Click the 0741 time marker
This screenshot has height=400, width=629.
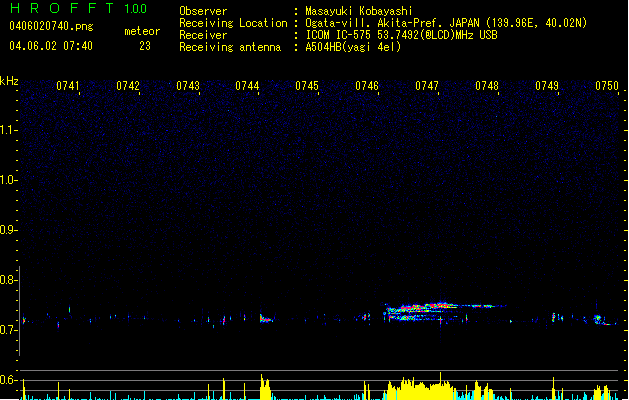(x=68, y=86)
